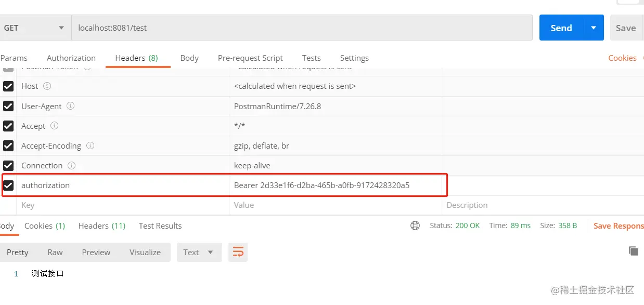Click the Time 89 ms text

[x=510, y=226]
